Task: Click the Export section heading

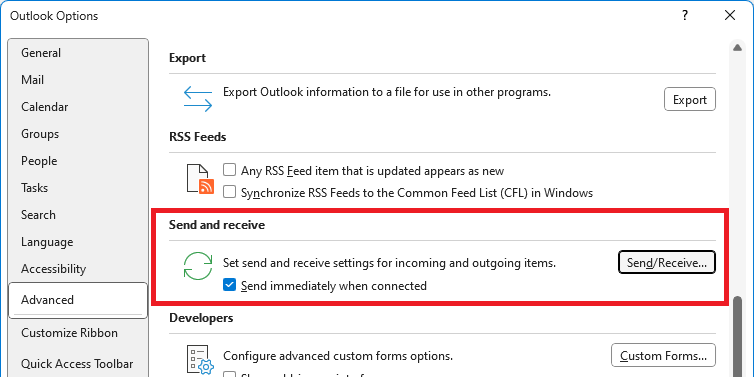Action: pos(188,58)
